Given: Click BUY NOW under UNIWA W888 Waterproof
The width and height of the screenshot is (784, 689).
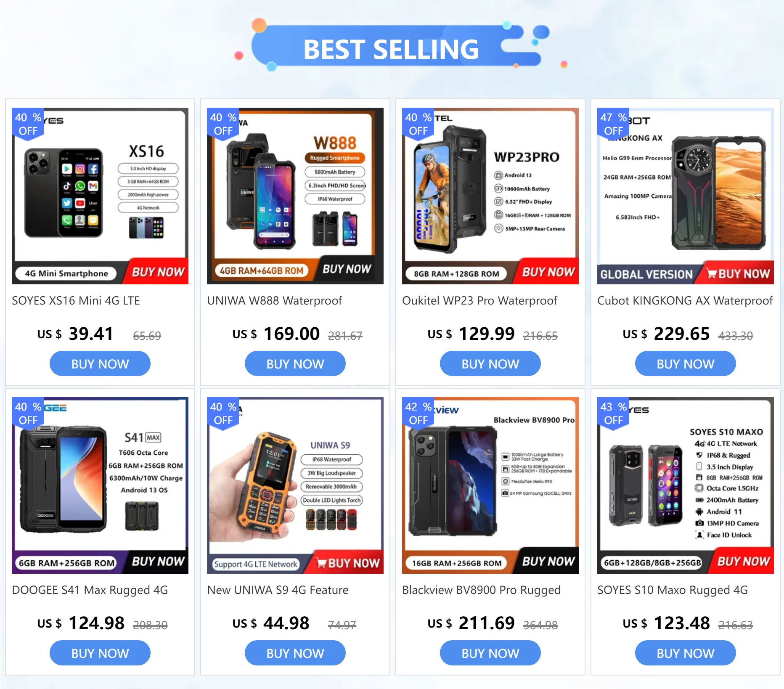Looking at the screenshot, I should [295, 364].
